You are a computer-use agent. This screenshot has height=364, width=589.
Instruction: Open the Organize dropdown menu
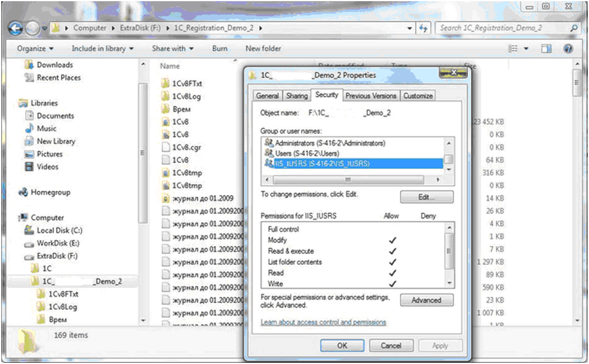(35, 48)
